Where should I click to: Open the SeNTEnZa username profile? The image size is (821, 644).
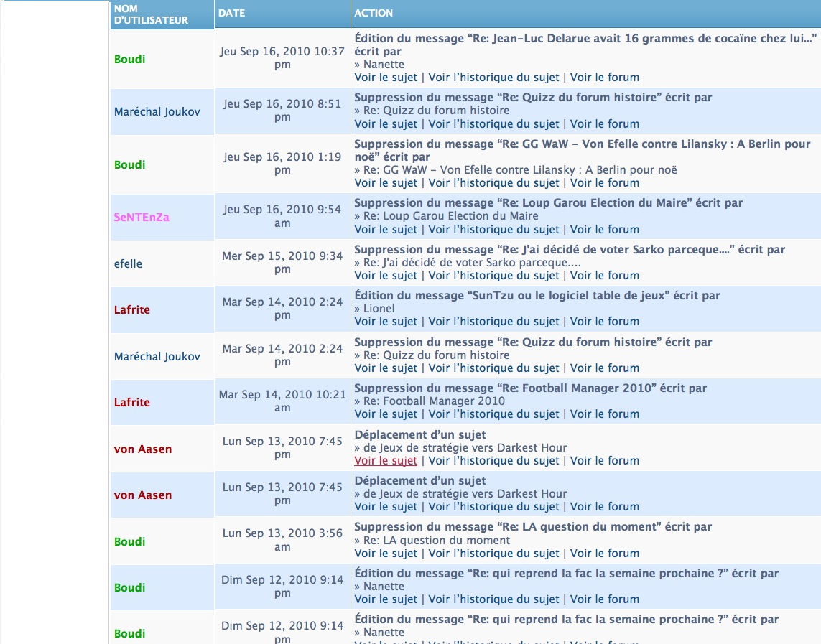(x=142, y=217)
